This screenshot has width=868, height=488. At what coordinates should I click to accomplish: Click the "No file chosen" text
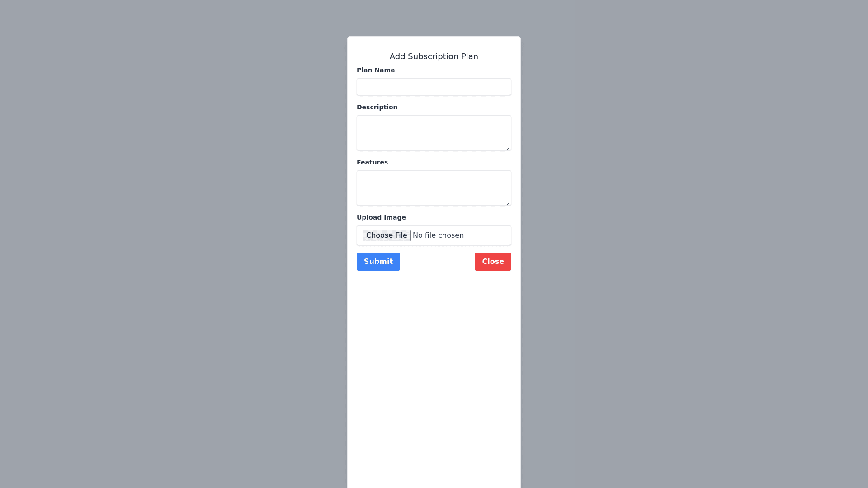coord(438,235)
